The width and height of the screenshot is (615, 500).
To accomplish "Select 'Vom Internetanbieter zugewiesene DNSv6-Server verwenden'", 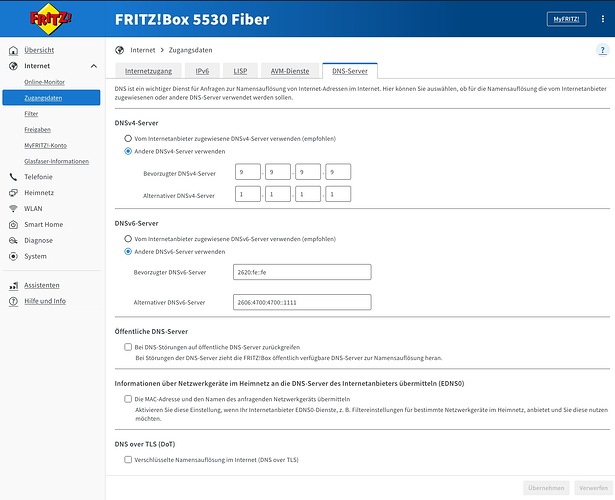I will 127,239.
